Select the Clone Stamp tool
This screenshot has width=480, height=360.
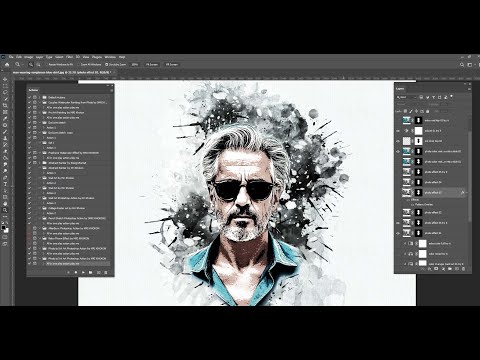tap(5, 138)
